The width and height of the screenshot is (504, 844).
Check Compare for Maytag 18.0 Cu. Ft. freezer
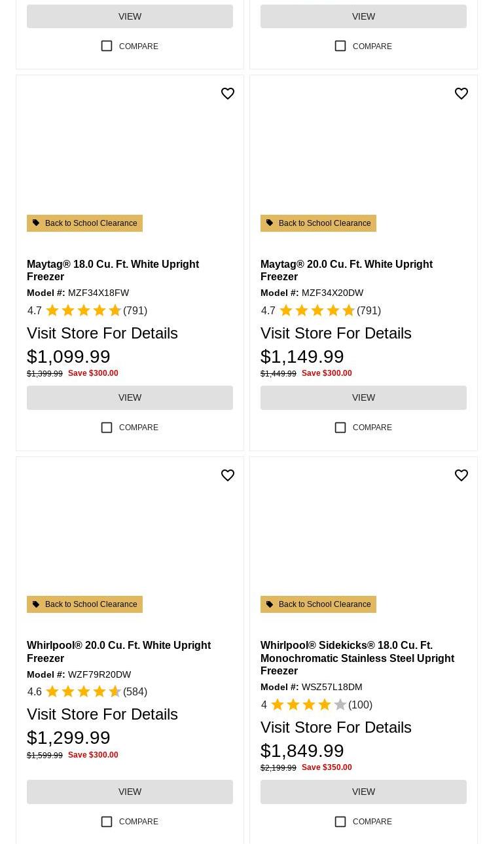point(107,428)
